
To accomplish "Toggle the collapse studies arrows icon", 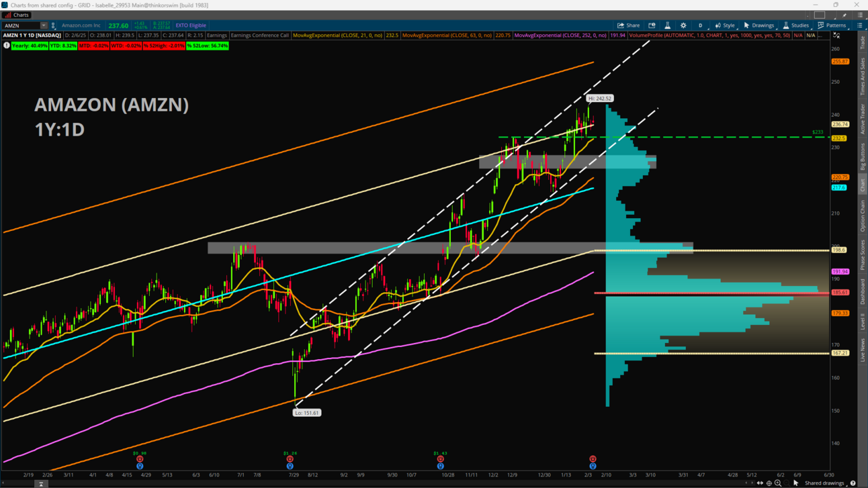I will click(x=836, y=35).
